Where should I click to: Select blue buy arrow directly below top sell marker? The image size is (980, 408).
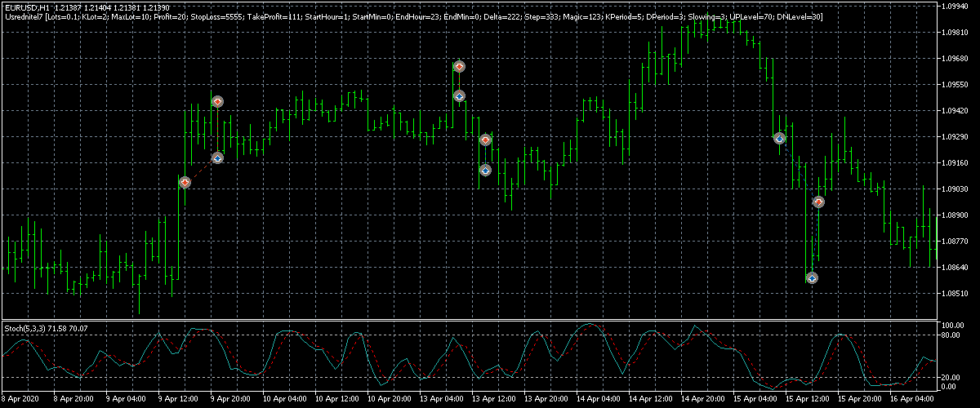click(x=460, y=96)
